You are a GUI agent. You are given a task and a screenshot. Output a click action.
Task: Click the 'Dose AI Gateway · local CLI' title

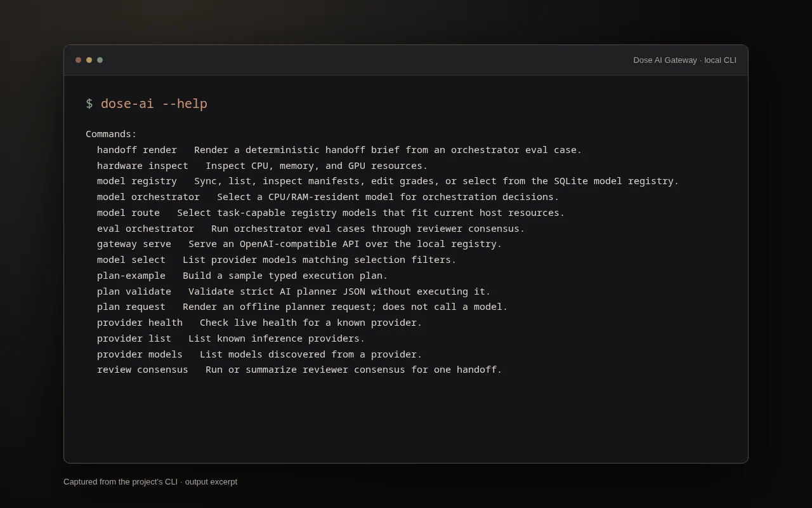[x=684, y=60]
